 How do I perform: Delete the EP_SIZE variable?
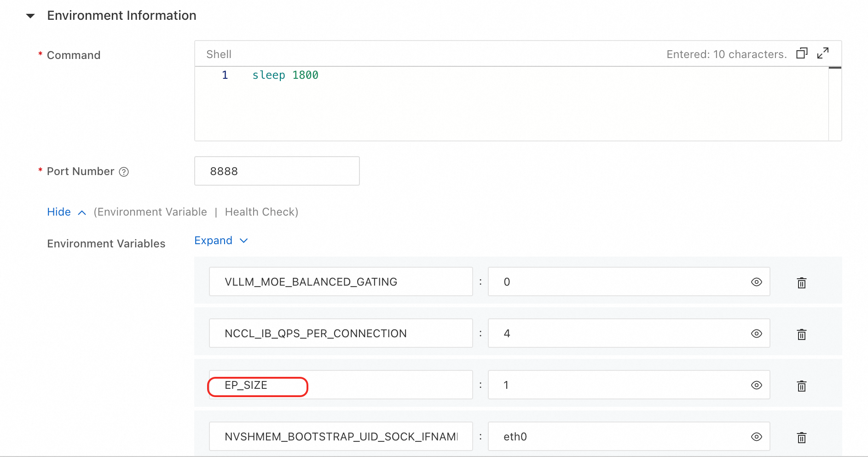tap(802, 386)
